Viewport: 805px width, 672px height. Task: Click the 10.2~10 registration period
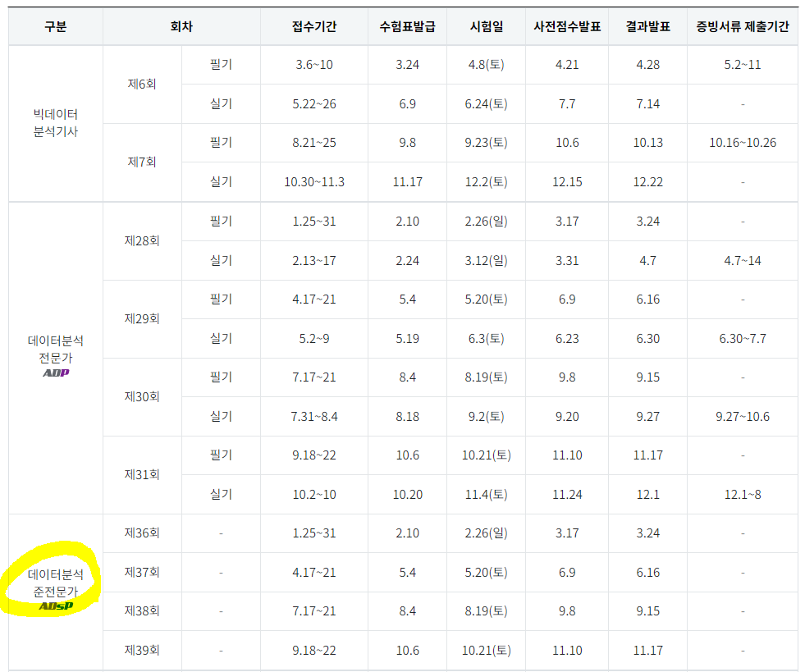coord(314,495)
